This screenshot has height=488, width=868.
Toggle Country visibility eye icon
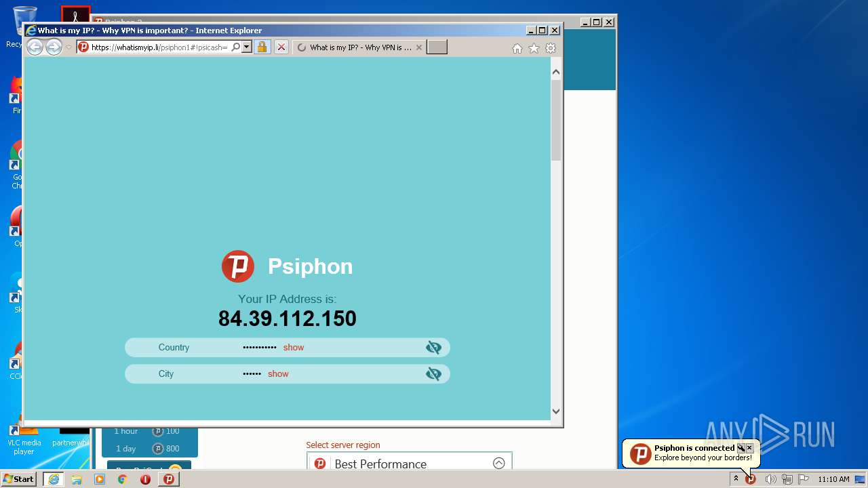pos(433,348)
